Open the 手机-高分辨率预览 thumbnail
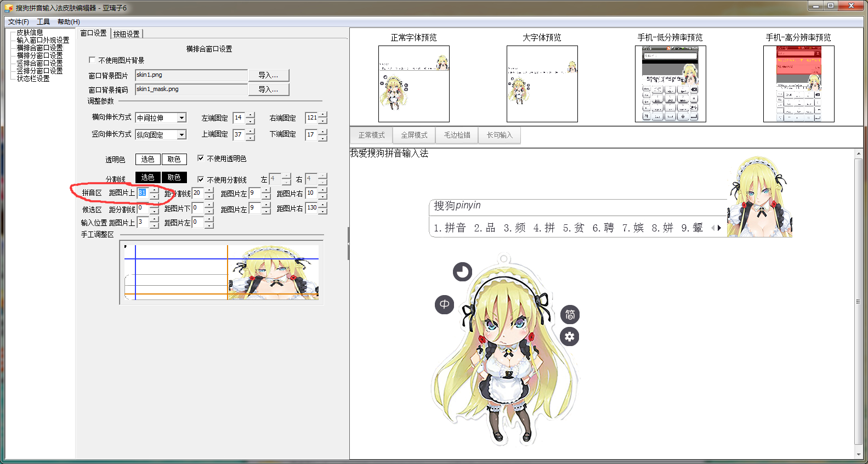Viewport: 868px width, 464px height. pyautogui.click(x=799, y=84)
